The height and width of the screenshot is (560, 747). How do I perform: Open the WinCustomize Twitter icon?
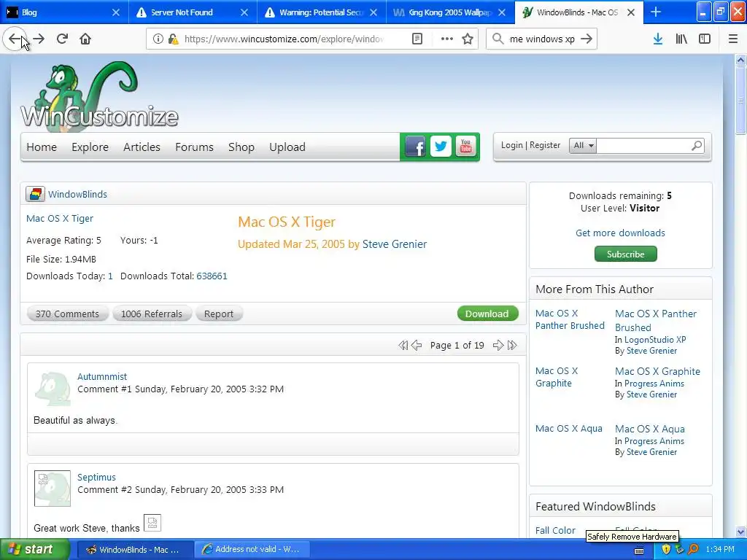click(x=441, y=147)
